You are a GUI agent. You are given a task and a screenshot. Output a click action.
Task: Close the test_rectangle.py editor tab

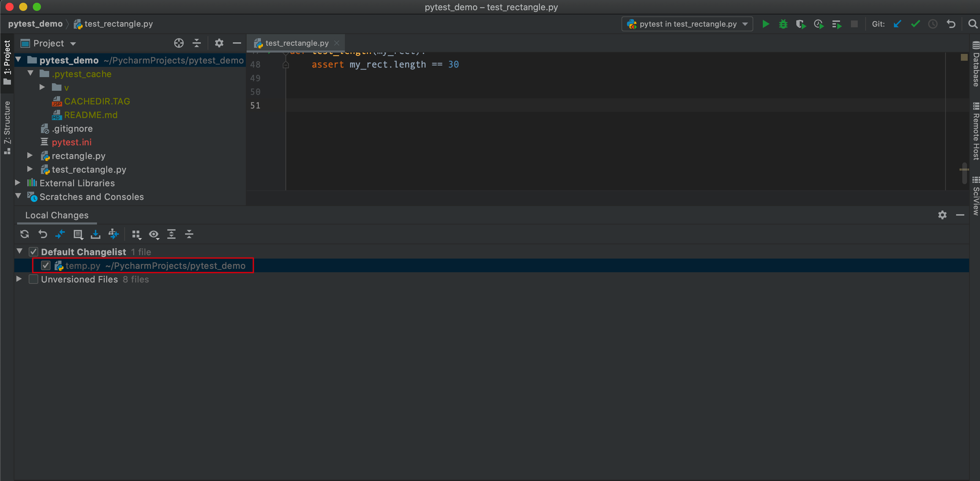click(x=336, y=43)
